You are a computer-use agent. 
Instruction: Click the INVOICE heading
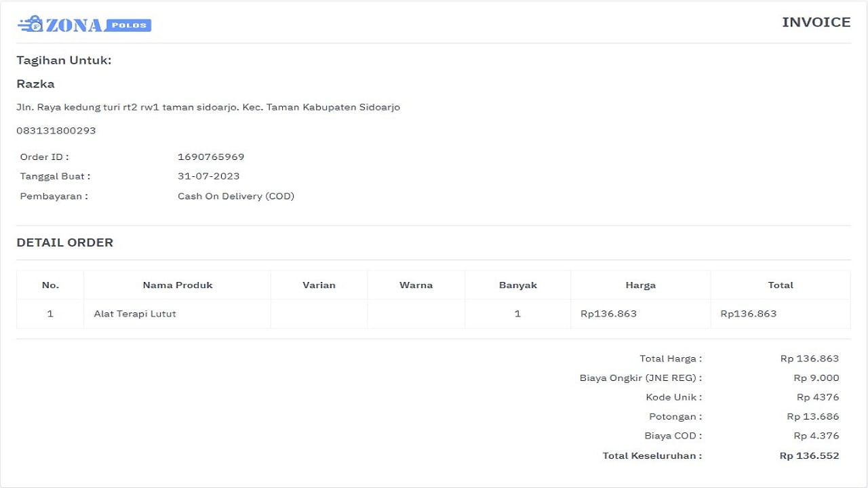[x=816, y=22]
